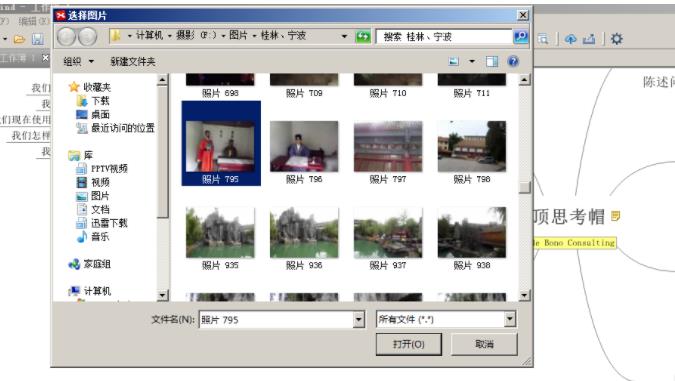Click the green refresh icon beside address bar
675x381 pixels.
pyautogui.click(x=363, y=37)
